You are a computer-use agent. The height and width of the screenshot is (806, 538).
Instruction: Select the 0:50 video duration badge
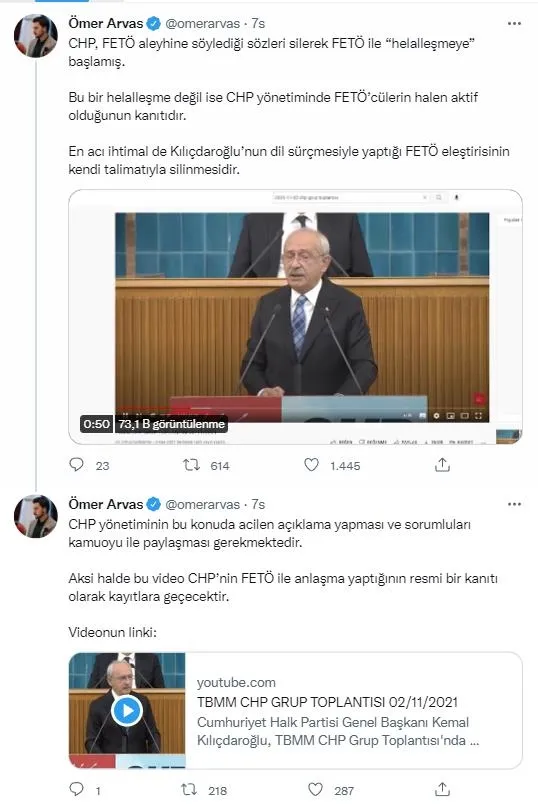coord(97,424)
